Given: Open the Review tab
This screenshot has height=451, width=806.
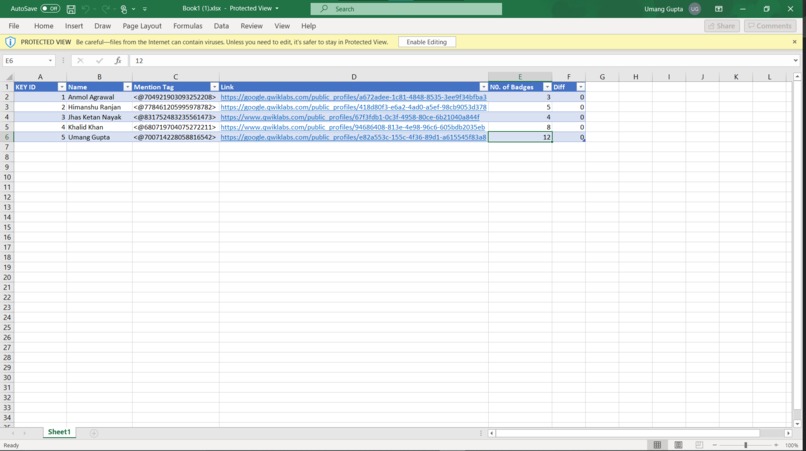Looking at the screenshot, I should click(251, 26).
